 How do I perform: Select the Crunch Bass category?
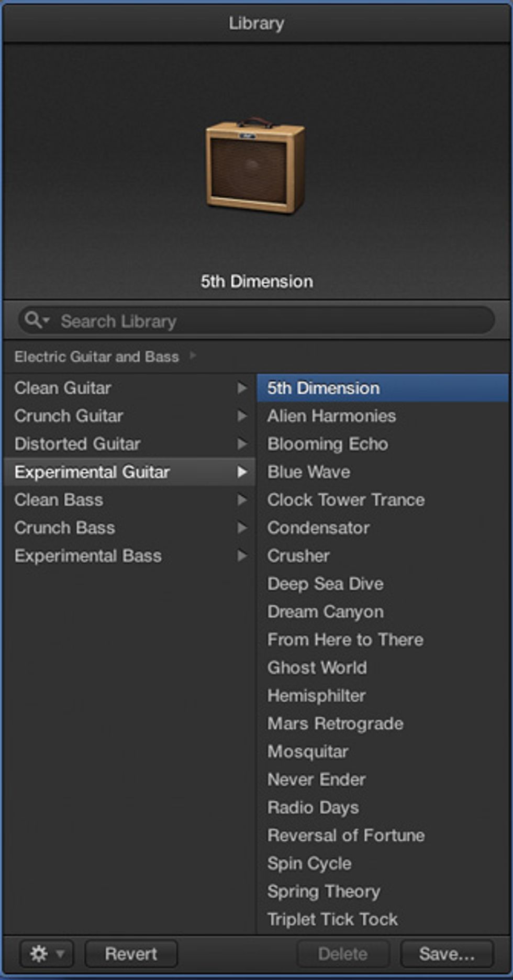pos(64,528)
